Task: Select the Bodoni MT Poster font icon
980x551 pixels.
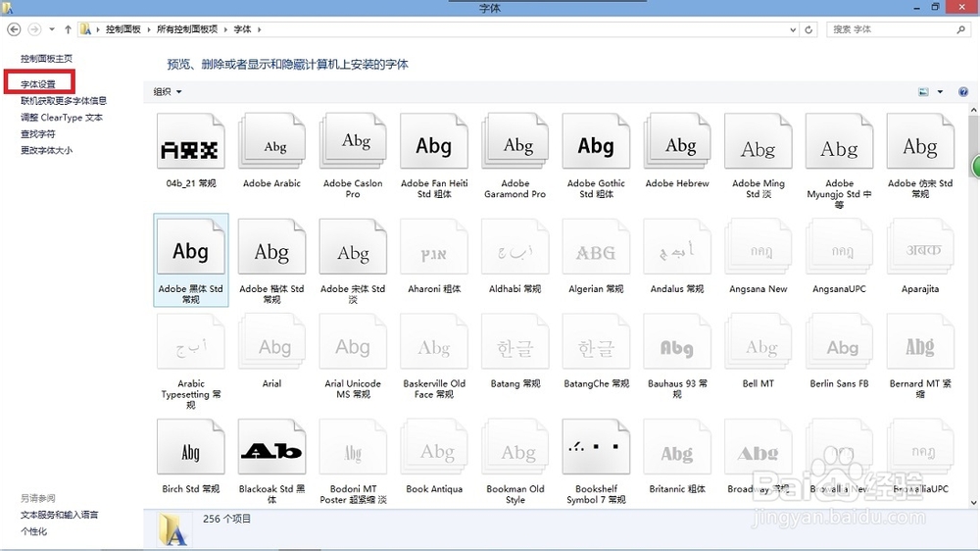Action: point(353,446)
